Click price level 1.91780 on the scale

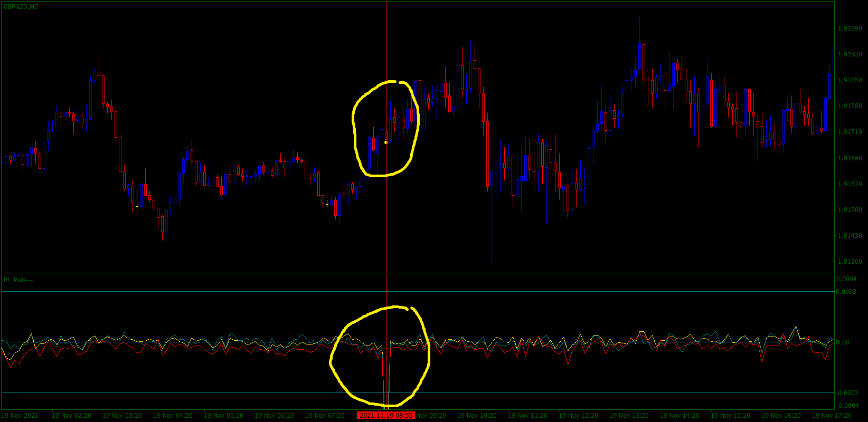pyautogui.click(x=850, y=106)
